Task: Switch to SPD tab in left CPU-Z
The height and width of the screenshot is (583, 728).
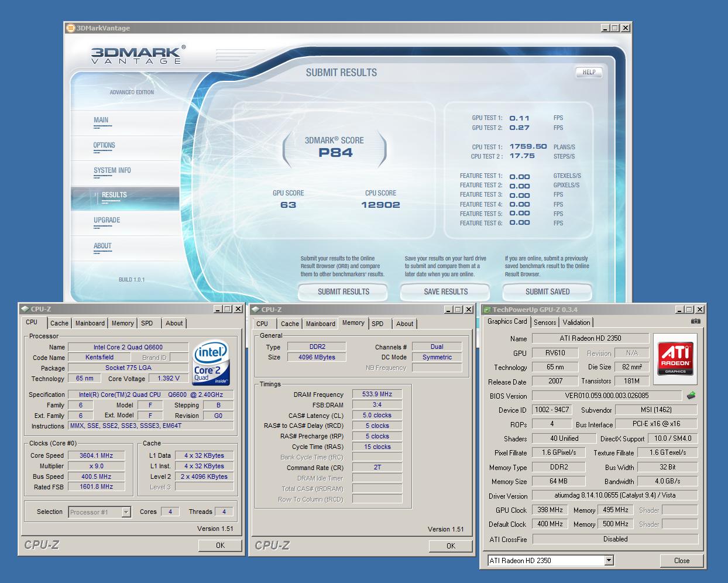Action: tap(147, 323)
